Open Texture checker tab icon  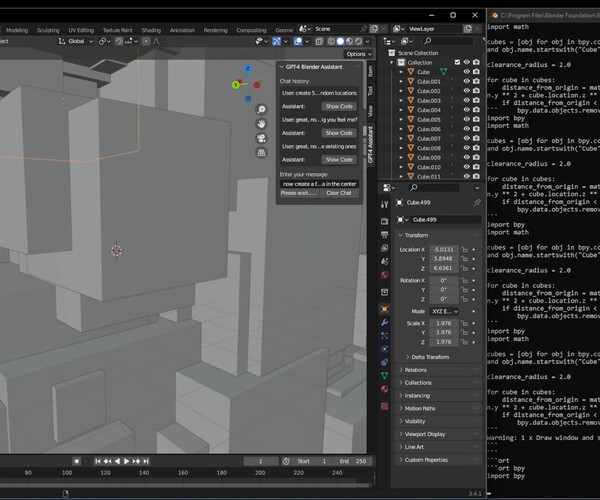(385, 406)
